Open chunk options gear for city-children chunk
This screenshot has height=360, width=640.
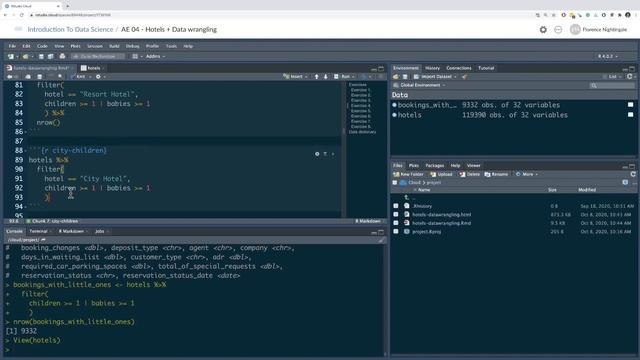pyautogui.click(x=317, y=154)
